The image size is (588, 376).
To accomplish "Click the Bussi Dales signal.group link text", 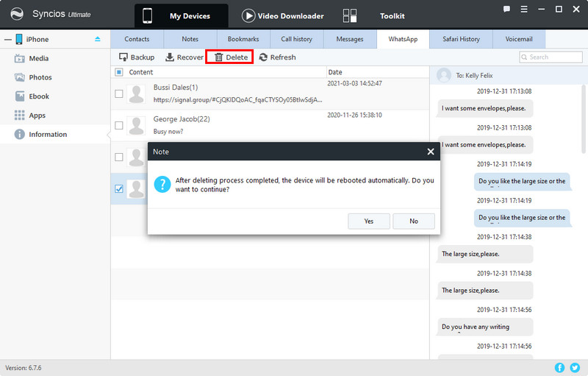I will (x=237, y=100).
